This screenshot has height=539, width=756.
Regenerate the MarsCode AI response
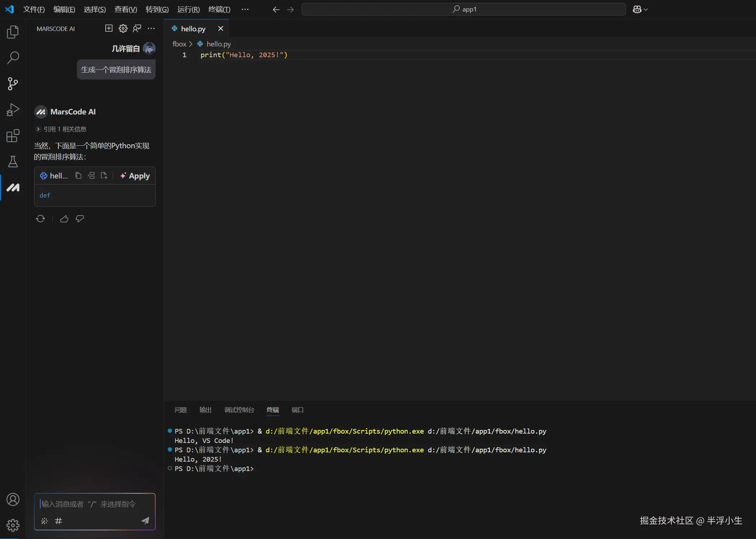tap(40, 219)
